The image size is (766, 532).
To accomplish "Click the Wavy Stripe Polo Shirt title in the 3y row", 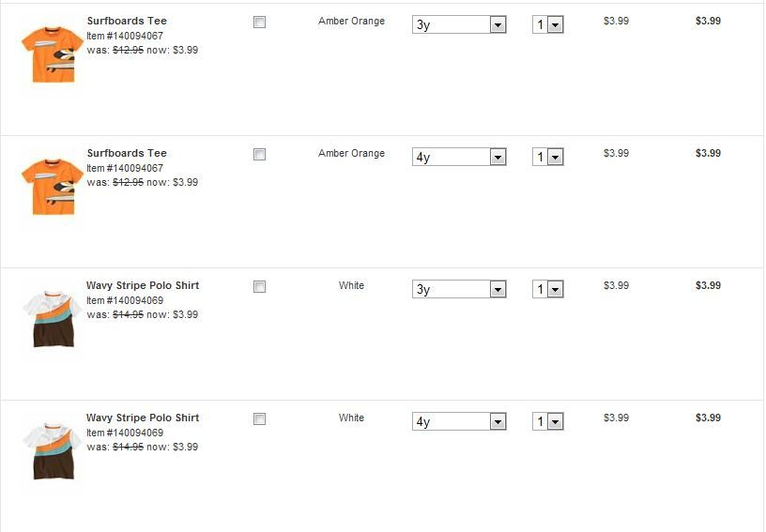I will tap(143, 285).
